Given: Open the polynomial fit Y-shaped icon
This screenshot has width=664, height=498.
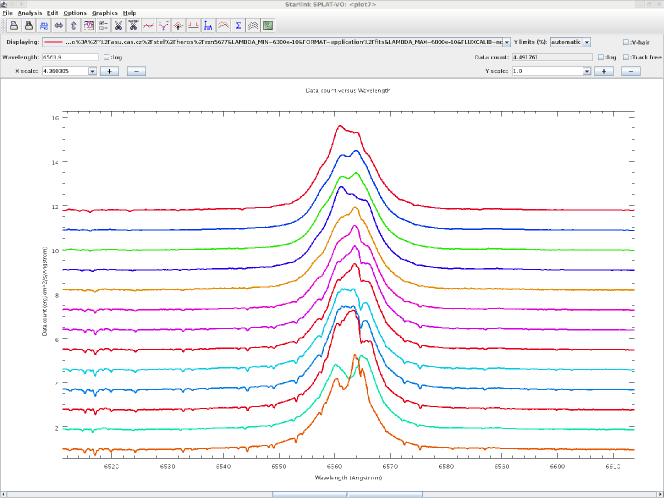Looking at the screenshot, I should point(163,26).
